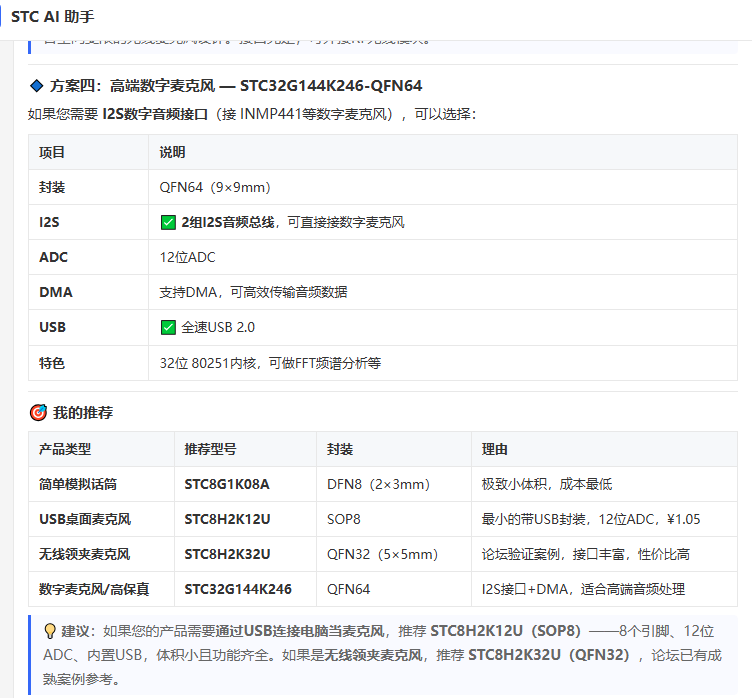Click the 理由 column header
The width and height of the screenshot is (752, 698).
pos(494,449)
